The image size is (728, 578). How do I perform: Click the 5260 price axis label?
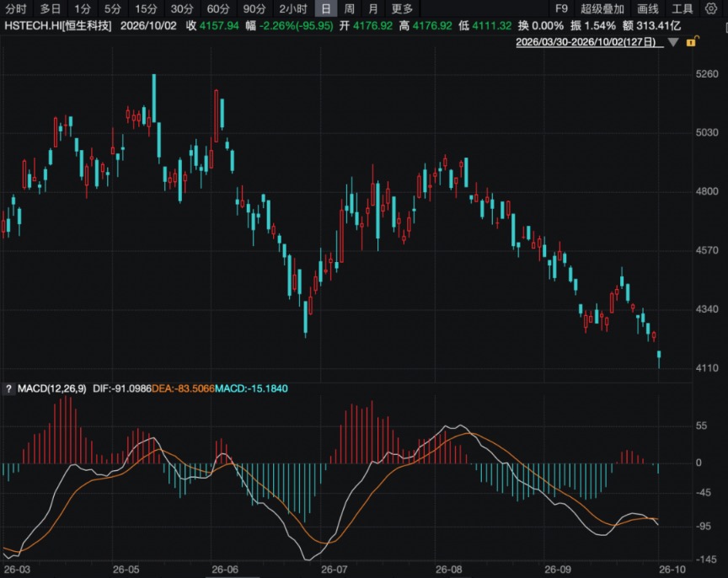[707, 74]
